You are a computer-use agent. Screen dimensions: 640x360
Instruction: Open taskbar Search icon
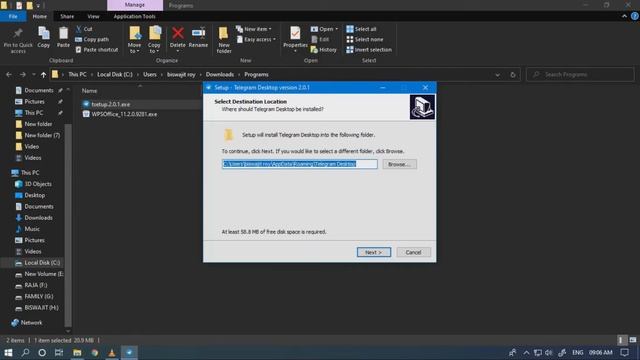pos(25,352)
